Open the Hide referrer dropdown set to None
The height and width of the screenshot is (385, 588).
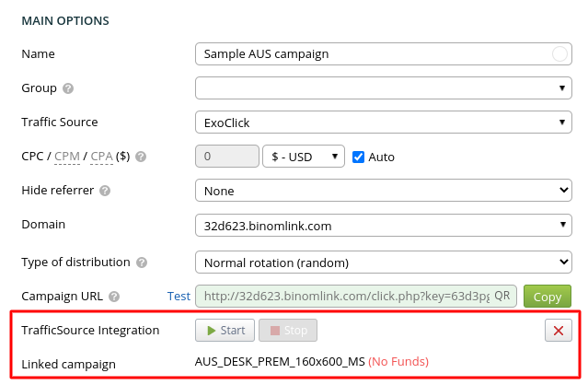coord(383,192)
